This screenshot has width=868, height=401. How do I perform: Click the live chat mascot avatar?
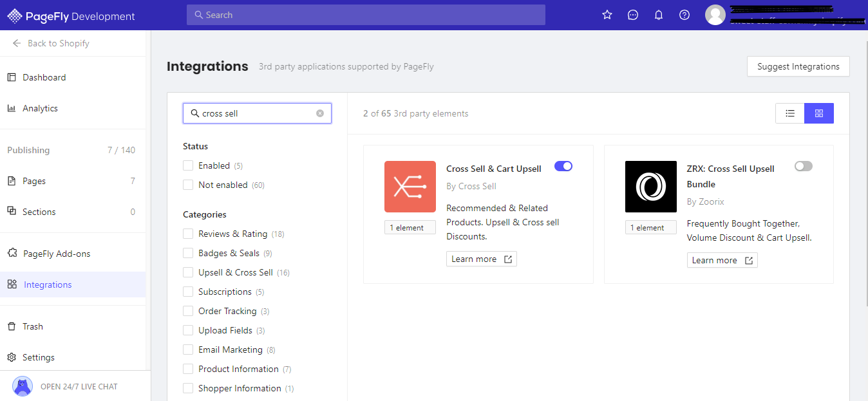[x=23, y=386]
